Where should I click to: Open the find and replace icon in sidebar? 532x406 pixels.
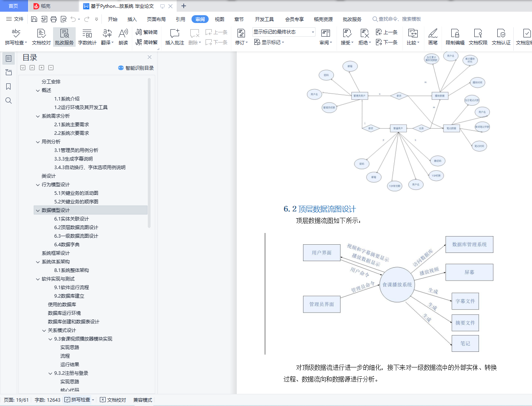click(9, 101)
